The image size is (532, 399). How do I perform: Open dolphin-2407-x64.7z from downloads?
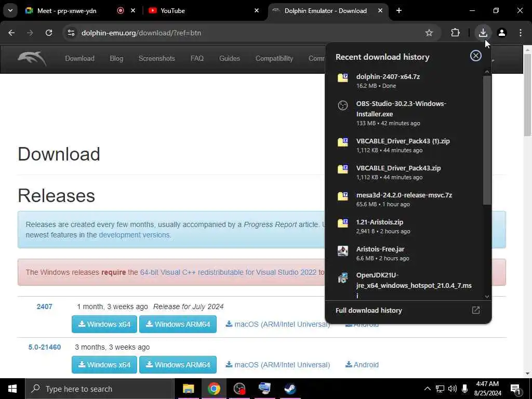pyautogui.click(x=404, y=81)
